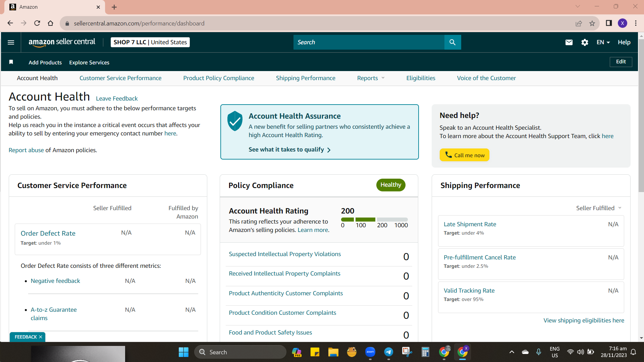Go back in browser history
644x362 pixels.
pos(10,23)
